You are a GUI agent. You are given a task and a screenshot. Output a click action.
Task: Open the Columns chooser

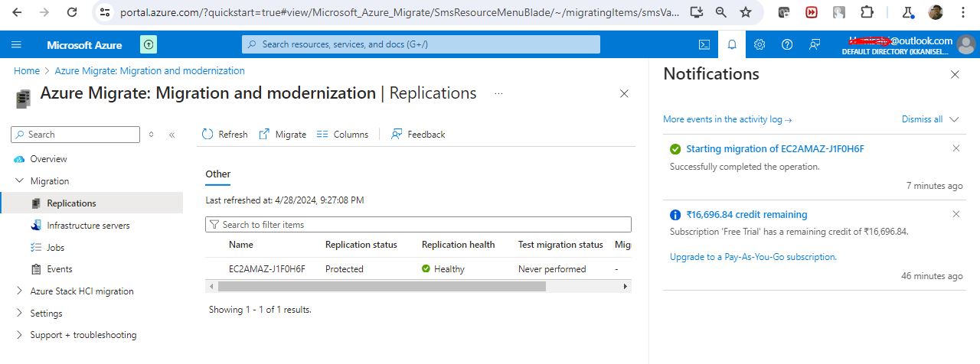342,135
